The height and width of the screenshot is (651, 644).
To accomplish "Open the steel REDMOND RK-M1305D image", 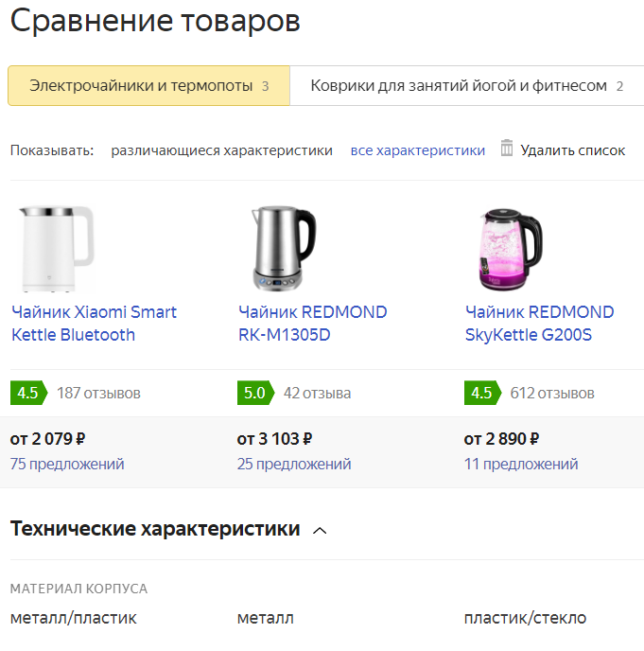I will 284,249.
